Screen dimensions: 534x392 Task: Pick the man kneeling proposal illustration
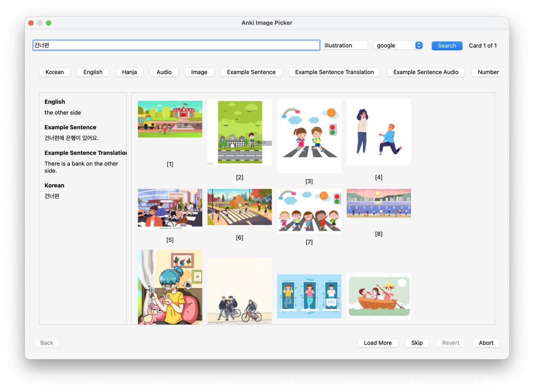tap(378, 132)
